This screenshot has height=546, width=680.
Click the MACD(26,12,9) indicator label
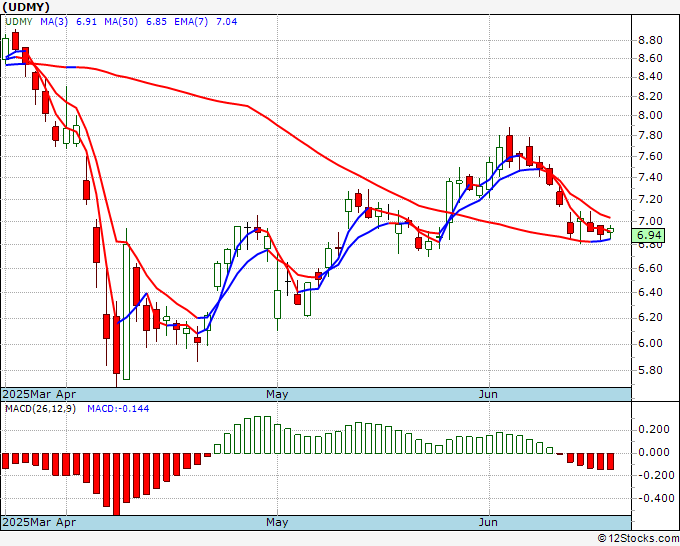click(x=40, y=409)
